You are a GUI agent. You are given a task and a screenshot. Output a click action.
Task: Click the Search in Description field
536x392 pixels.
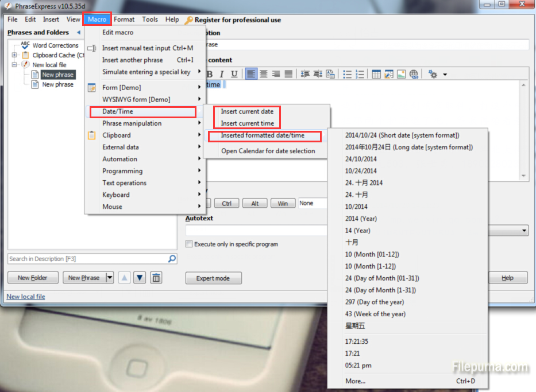click(x=86, y=259)
